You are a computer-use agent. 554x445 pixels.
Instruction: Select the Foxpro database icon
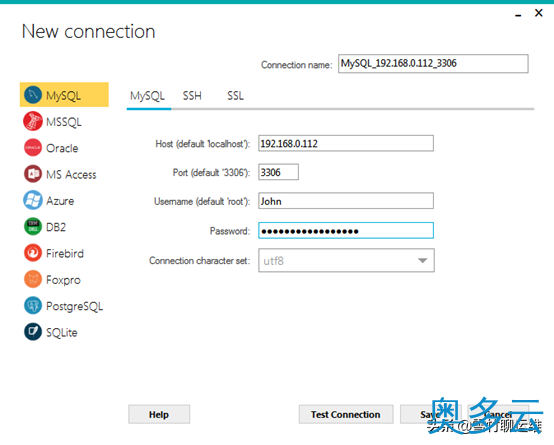[33, 279]
